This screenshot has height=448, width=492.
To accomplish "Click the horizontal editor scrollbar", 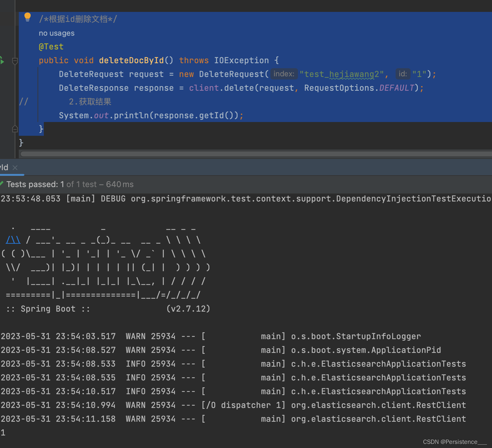I will coord(256,154).
